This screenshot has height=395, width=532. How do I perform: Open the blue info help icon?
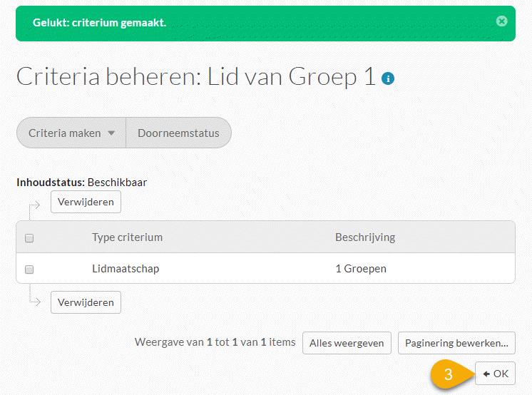388,78
